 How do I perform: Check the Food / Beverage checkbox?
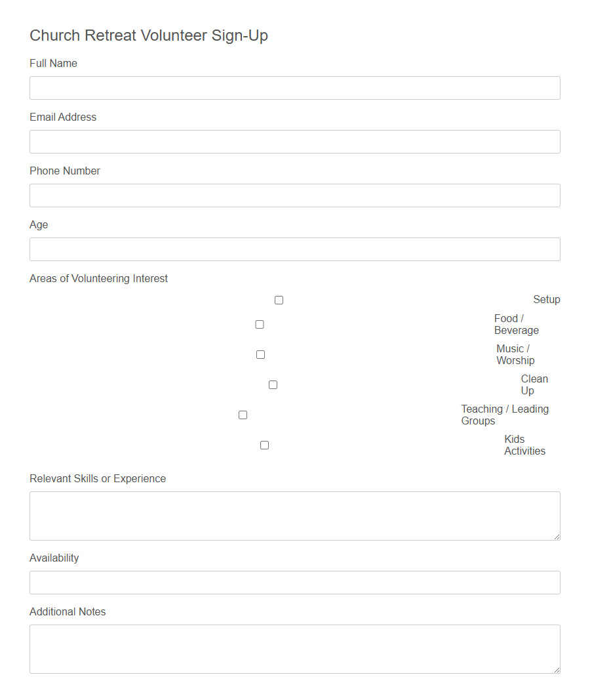click(x=260, y=324)
